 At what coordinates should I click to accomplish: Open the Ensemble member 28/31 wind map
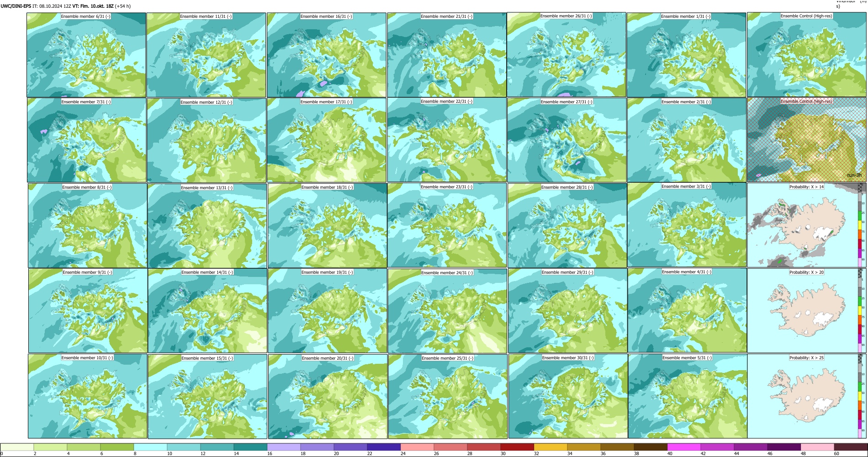(567, 226)
